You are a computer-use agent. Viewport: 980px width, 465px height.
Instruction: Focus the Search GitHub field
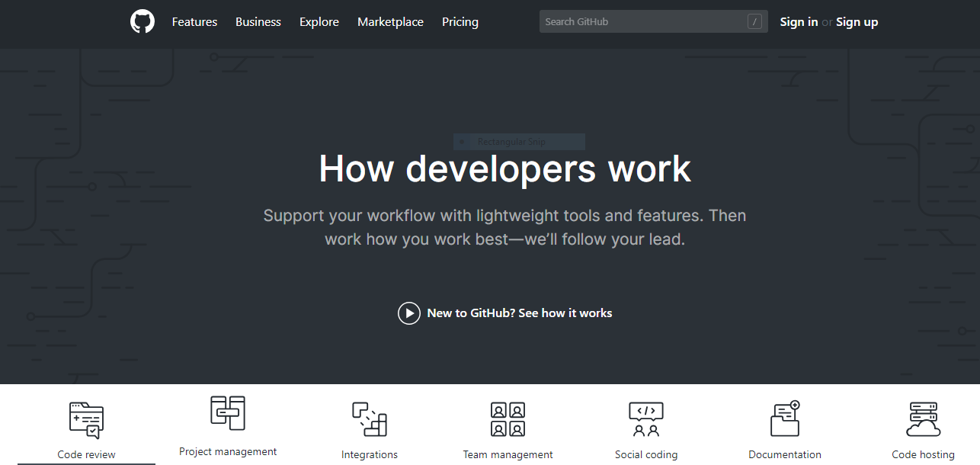(x=654, y=21)
